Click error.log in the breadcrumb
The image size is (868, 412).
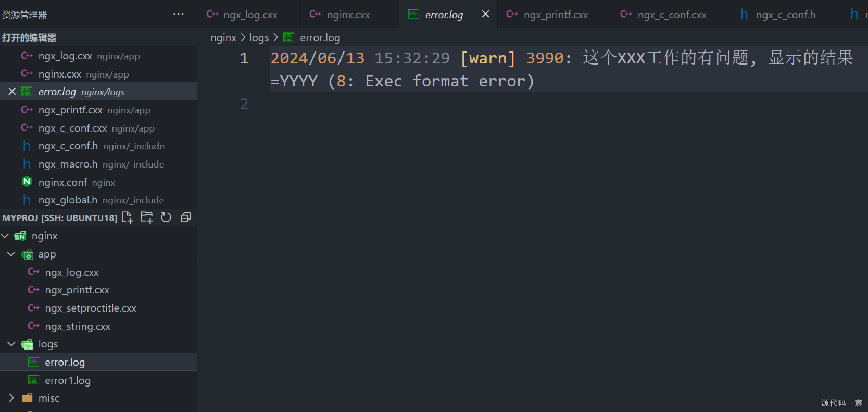[x=320, y=37]
